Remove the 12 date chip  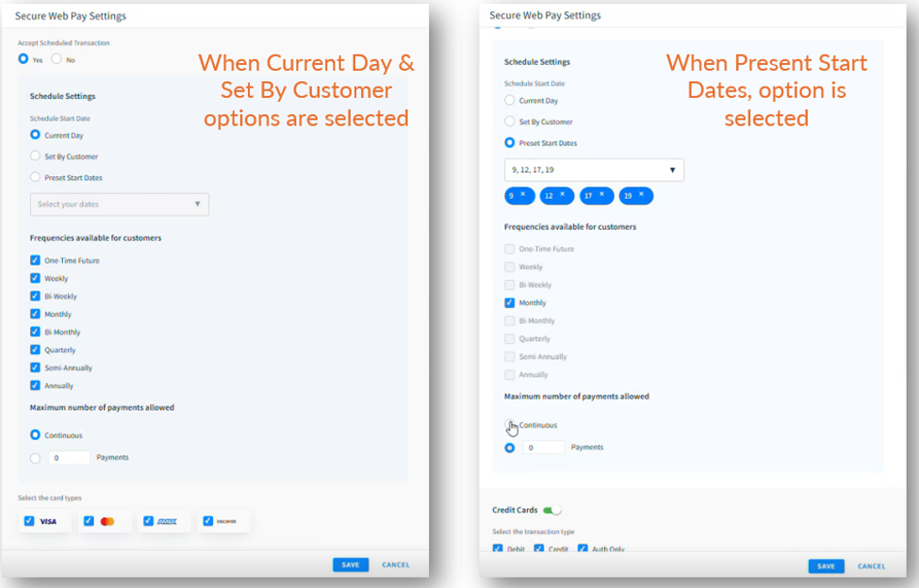coord(563,194)
